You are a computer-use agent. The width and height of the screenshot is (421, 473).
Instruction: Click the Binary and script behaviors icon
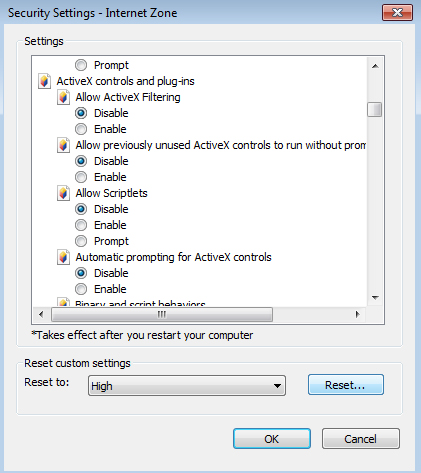63,302
